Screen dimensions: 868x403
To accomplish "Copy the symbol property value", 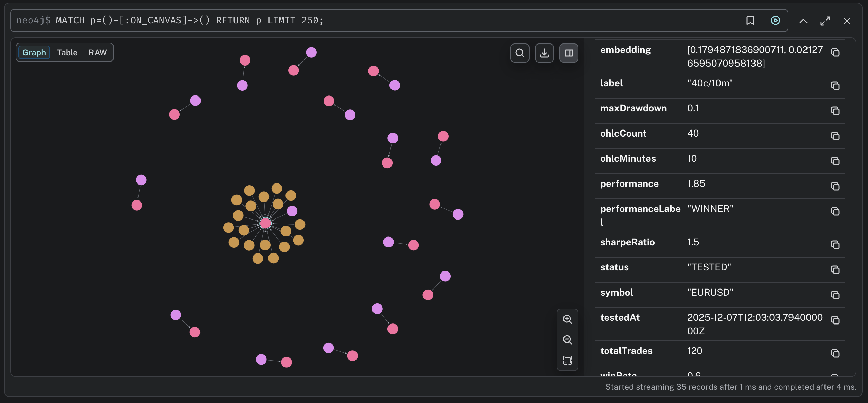I will coord(835,295).
